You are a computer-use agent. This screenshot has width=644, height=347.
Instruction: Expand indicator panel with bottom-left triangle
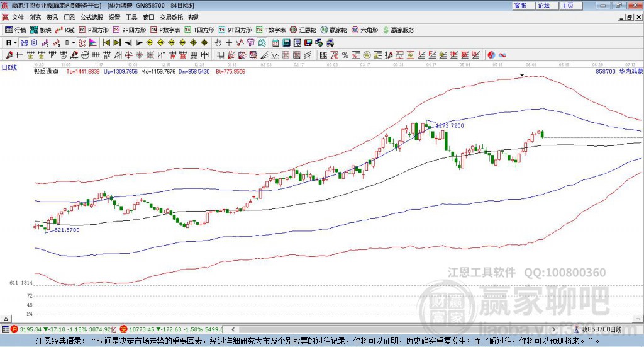[6, 319]
